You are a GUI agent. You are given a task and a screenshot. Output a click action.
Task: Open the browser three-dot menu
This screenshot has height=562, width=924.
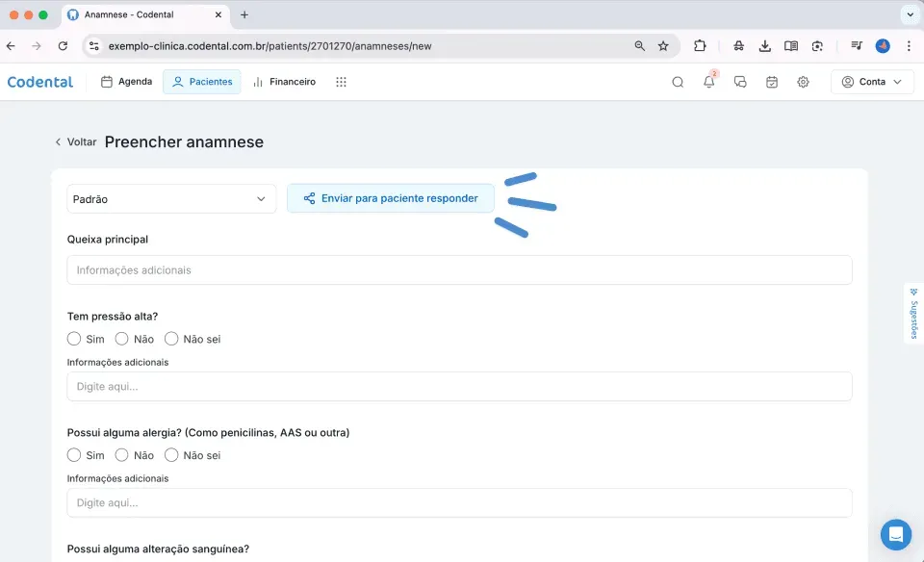(x=909, y=46)
